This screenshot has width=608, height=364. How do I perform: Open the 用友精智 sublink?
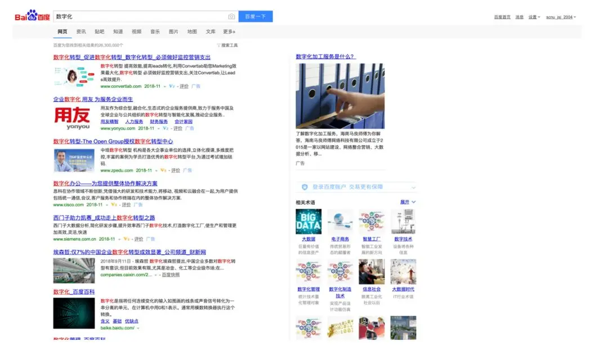tap(109, 122)
